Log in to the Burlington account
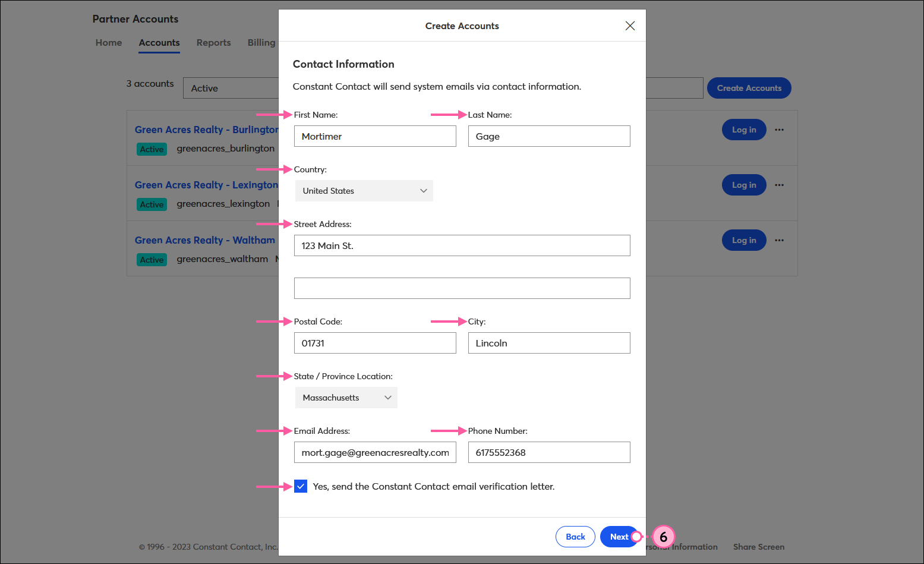The height and width of the screenshot is (564, 924). [x=744, y=130]
